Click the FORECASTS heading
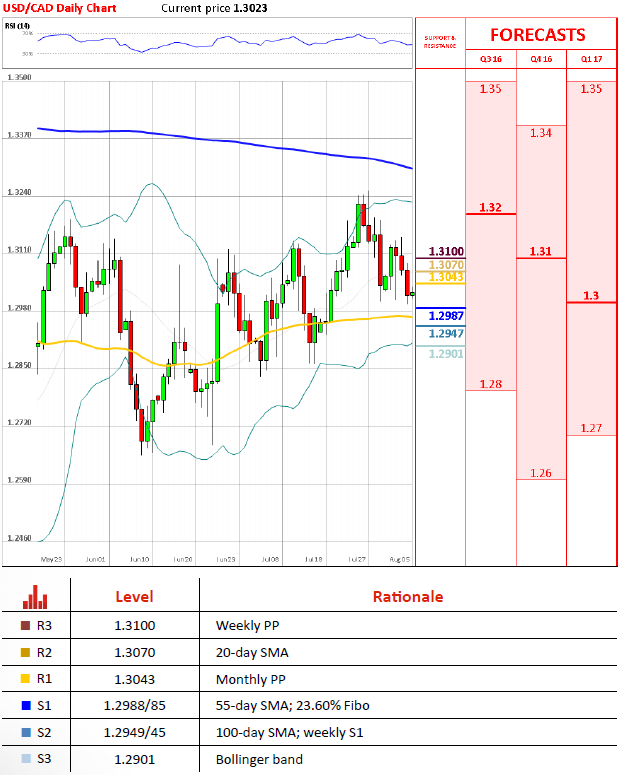This screenshot has width=625, height=775. tap(538, 35)
